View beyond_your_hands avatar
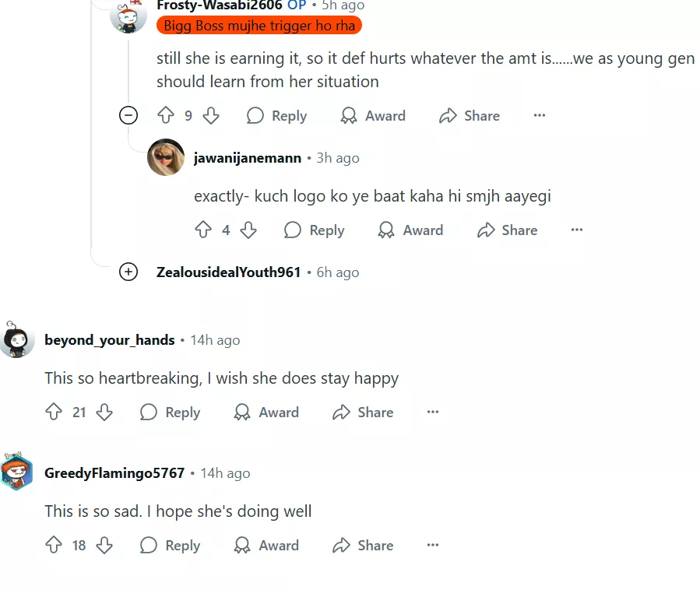Screen dimensions: 700x590 tap(16, 340)
